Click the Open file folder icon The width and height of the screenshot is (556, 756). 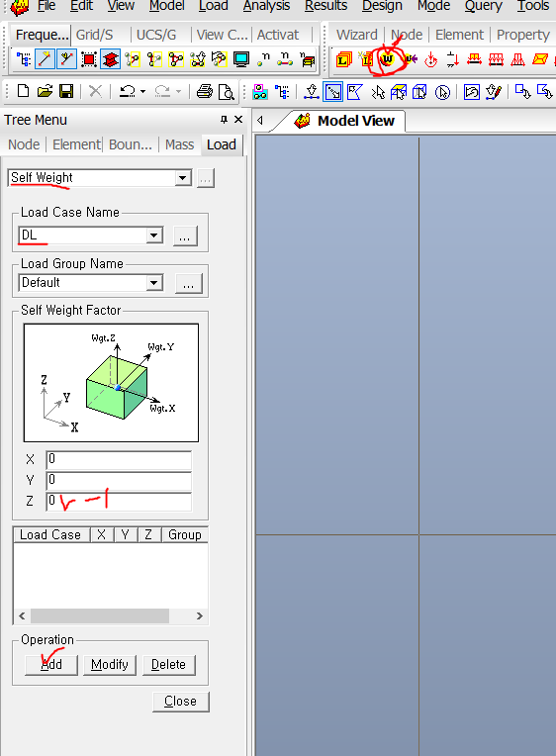pyautogui.click(x=45, y=91)
